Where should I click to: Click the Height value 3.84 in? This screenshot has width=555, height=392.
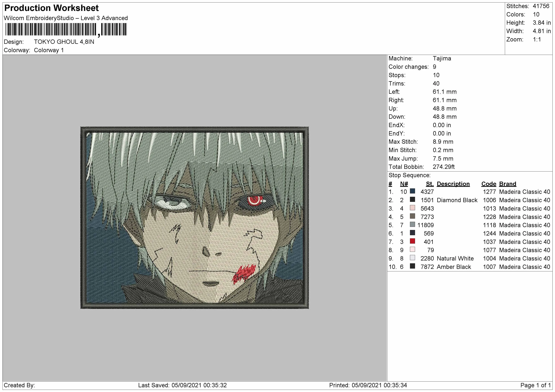point(541,23)
